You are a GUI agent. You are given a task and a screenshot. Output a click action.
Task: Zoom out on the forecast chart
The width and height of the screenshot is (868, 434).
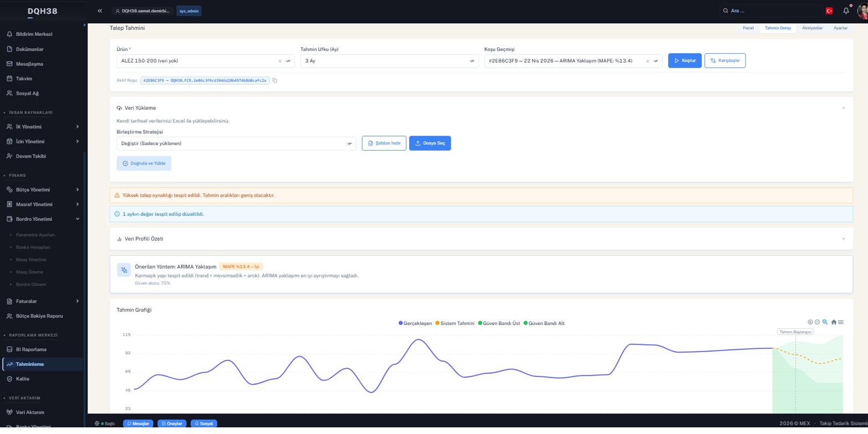click(x=817, y=322)
